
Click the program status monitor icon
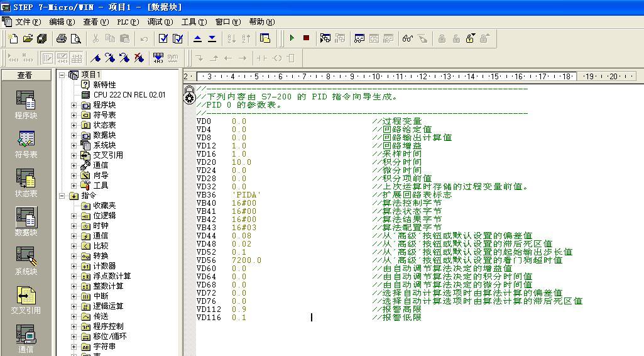coord(325,38)
